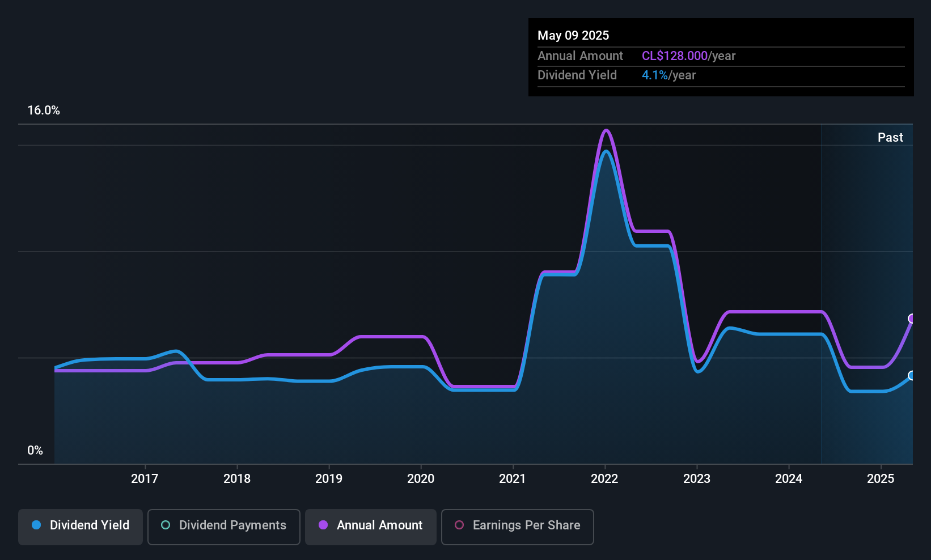Click the 2025 x-axis label
The height and width of the screenshot is (560, 931).
pyautogui.click(x=881, y=478)
